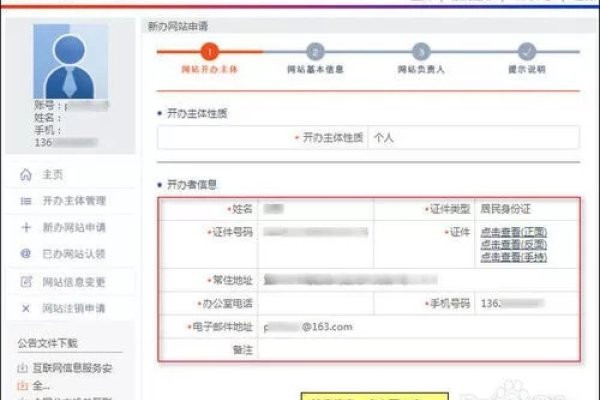Screen dimensions: 600x400
Task: Click the edit icon for 网站信息变更
Action: coord(26,282)
